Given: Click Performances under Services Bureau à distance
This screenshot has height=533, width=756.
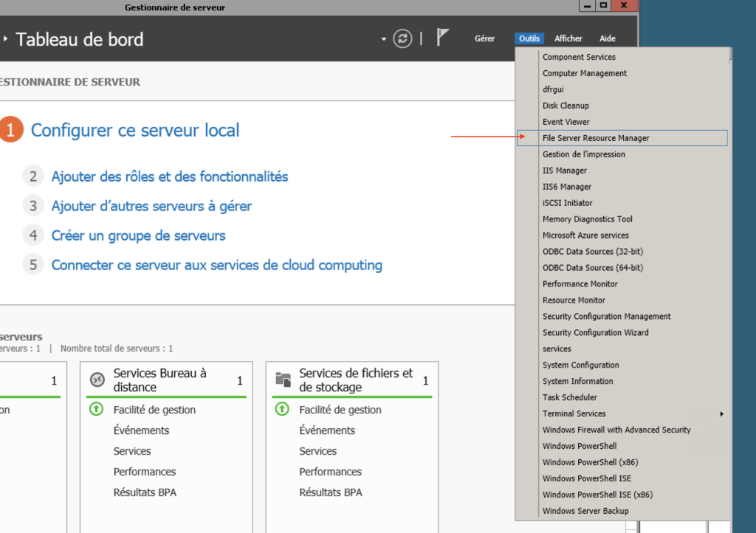Looking at the screenshot, I should [x=145, y=472].
